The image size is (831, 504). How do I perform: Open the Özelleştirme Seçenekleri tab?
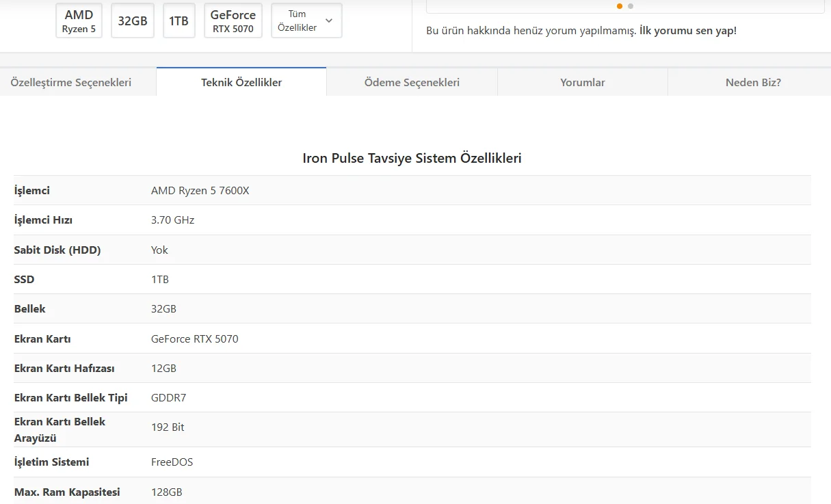point(71,82)
